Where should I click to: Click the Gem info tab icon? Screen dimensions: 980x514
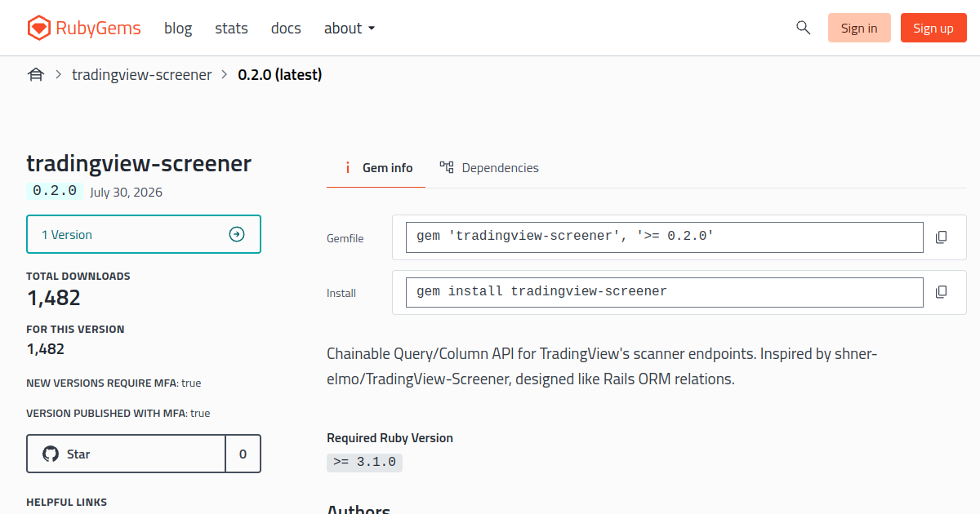(347, 168)
